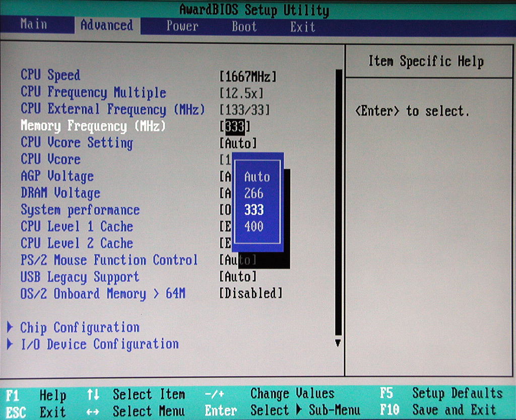This screenshot has width=516, height=420.
Task: Click the up-down arrows Select Item hint
Action: coord(136,394)
